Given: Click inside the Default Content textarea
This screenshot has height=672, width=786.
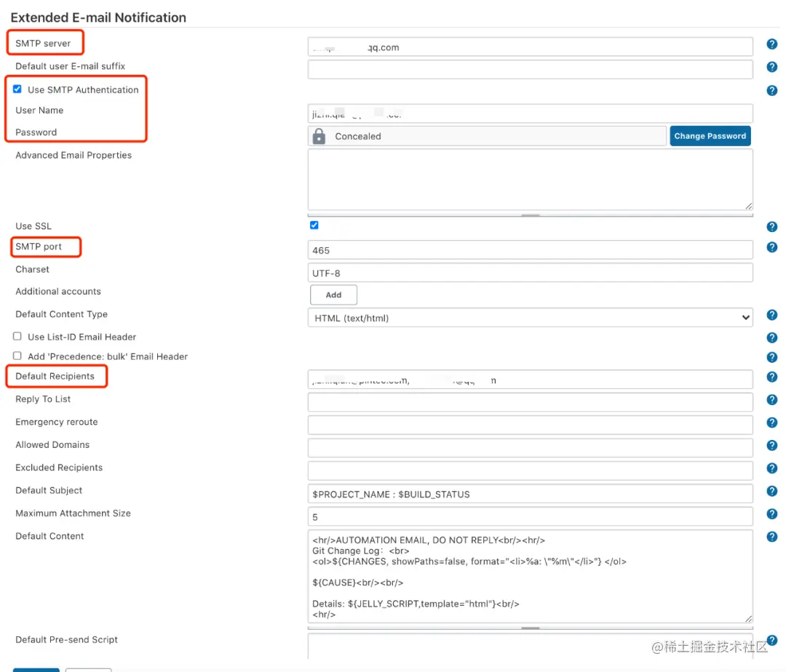Looking at the screenshot, I should pos(531,577).
